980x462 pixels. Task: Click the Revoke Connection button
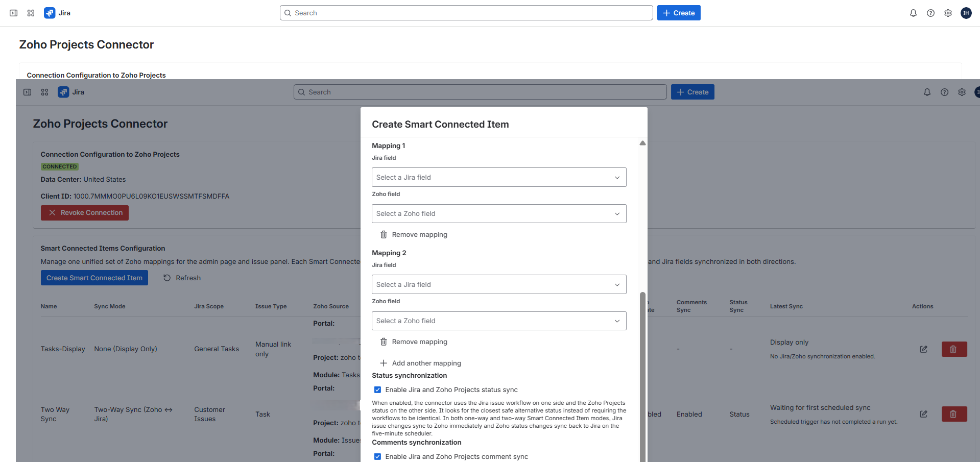[x=84, y=212]
